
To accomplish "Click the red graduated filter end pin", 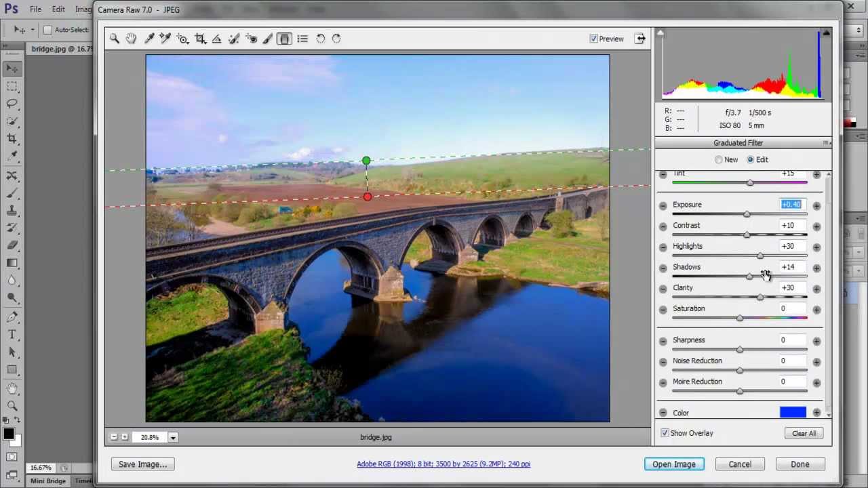I will 368,197.
